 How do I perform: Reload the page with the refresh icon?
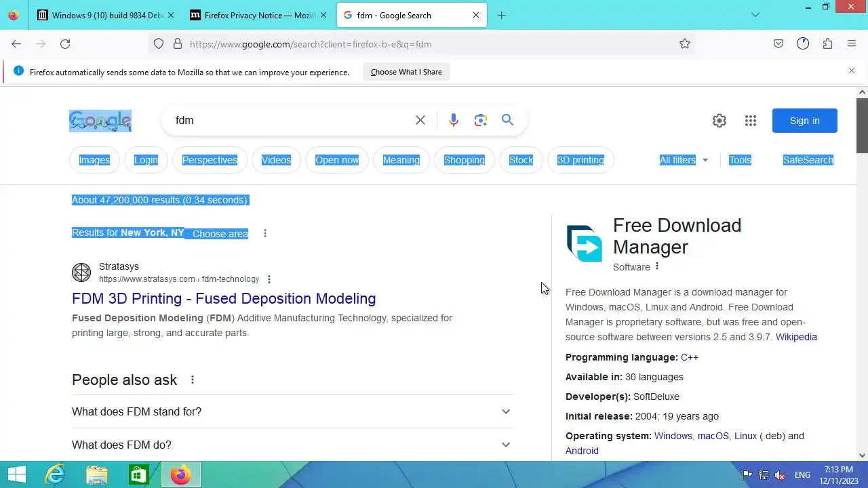65,44
